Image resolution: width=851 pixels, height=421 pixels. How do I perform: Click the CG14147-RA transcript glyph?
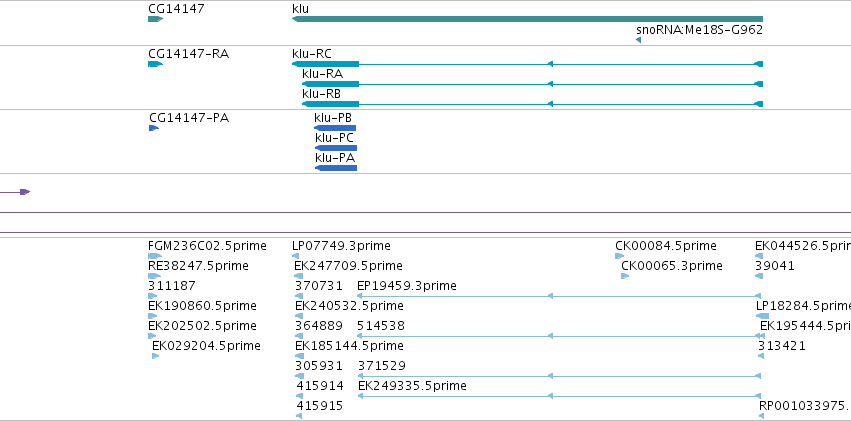[155, 64]
